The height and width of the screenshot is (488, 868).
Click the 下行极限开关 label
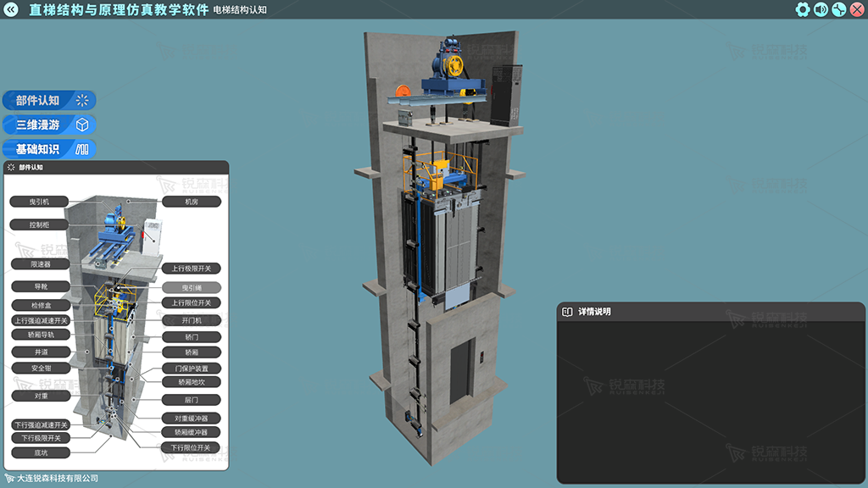[41, 438]
